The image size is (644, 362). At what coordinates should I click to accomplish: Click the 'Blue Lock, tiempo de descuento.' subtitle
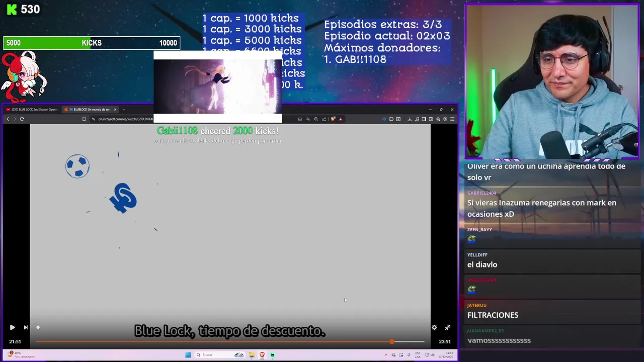[x=230, y=331]
